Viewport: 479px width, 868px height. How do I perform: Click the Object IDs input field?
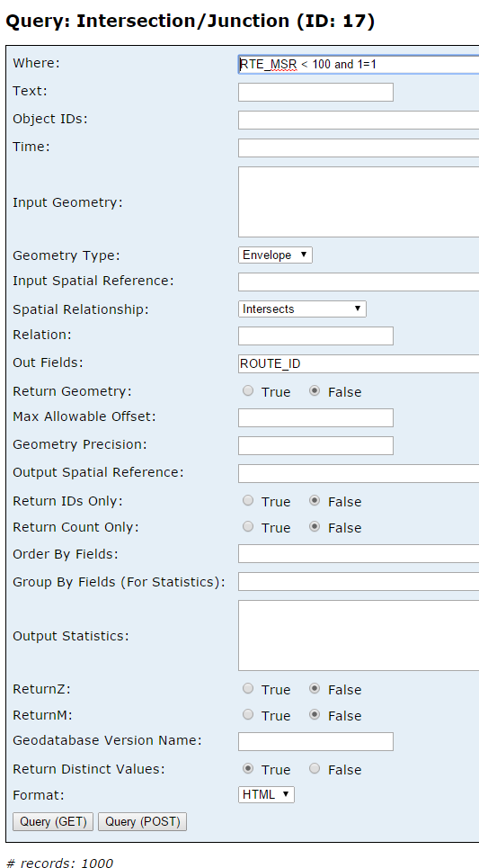point(359,120)
